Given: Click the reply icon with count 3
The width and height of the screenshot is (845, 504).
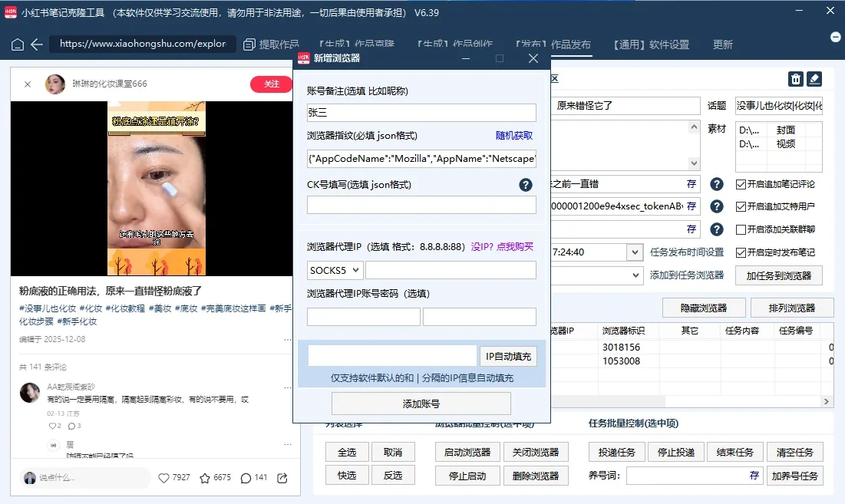Looking at the screenshot, I should point(71,426).
